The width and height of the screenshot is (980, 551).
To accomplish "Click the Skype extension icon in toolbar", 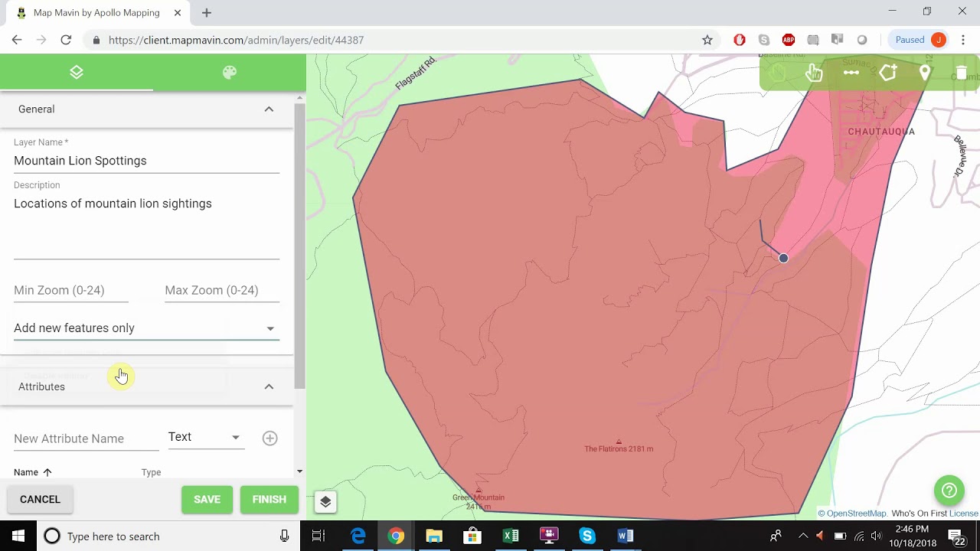I will 764,40.
